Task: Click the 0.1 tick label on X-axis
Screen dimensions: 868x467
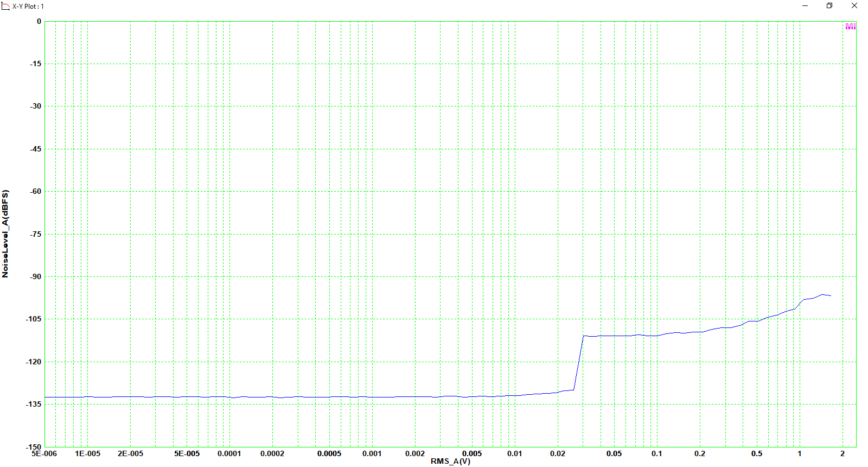Action: (657, 453)
